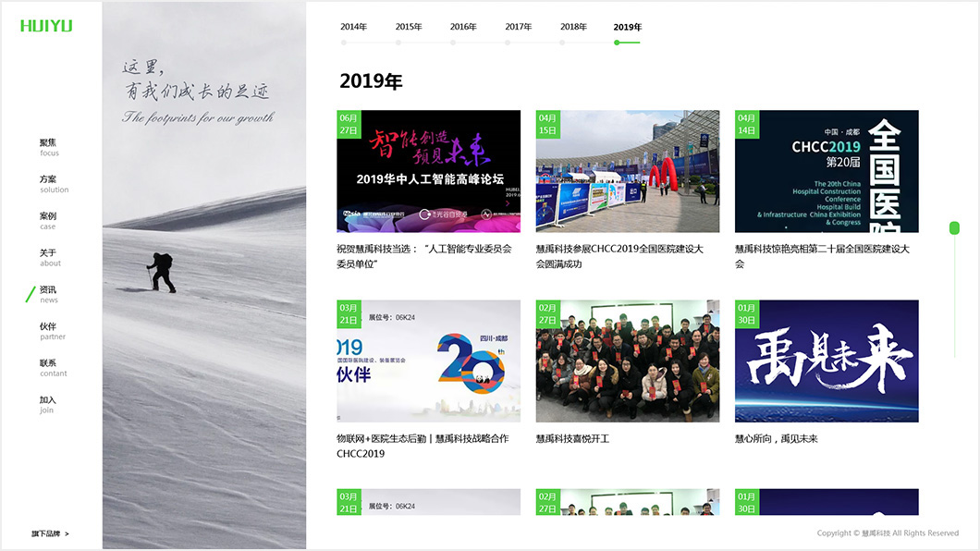Click the HUIYU logo

tap(46, 26)
